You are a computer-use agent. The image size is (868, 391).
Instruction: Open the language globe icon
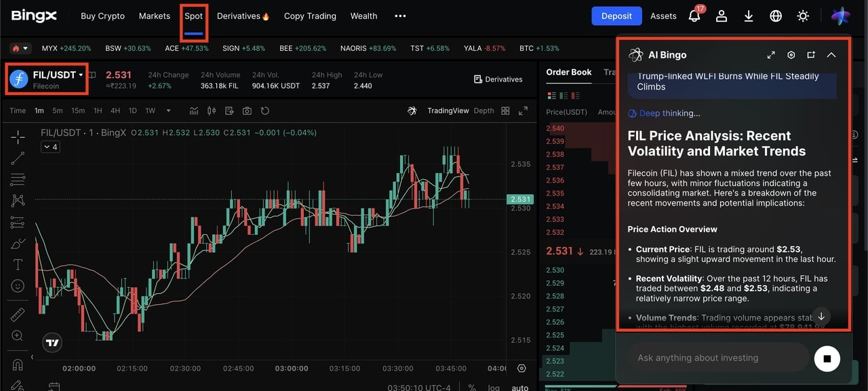(776, 16)
